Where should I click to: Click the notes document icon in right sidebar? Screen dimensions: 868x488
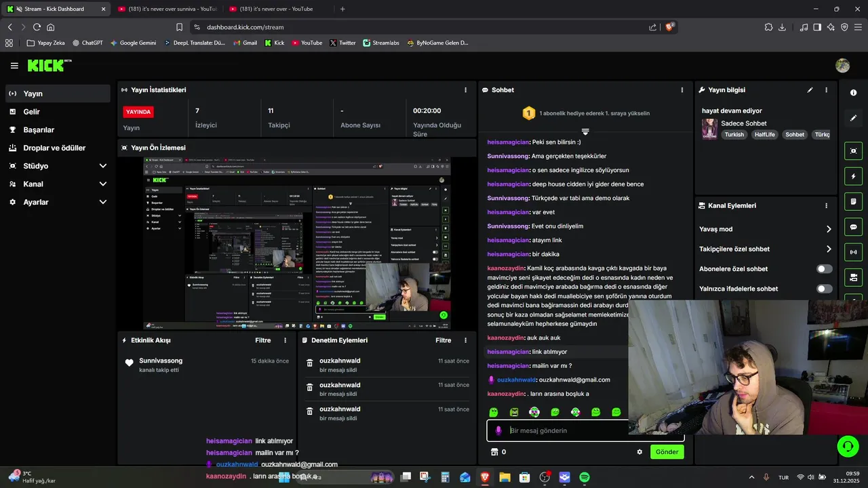pyautogui.click(x=853, y=201)
